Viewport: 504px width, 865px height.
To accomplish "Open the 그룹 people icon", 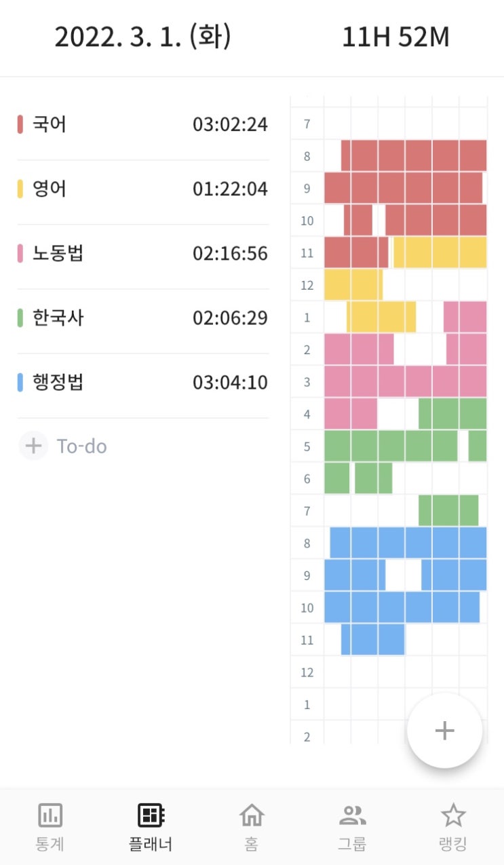I will [x=352, y=815].
